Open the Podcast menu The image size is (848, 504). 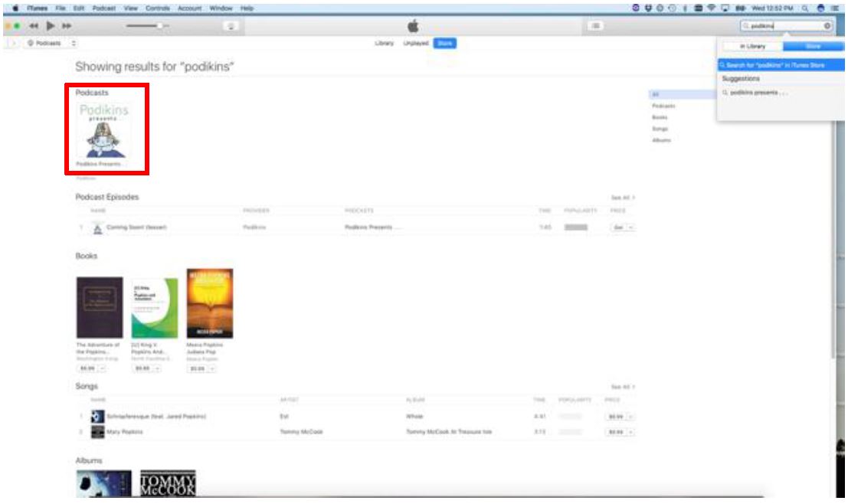(104, 8)
